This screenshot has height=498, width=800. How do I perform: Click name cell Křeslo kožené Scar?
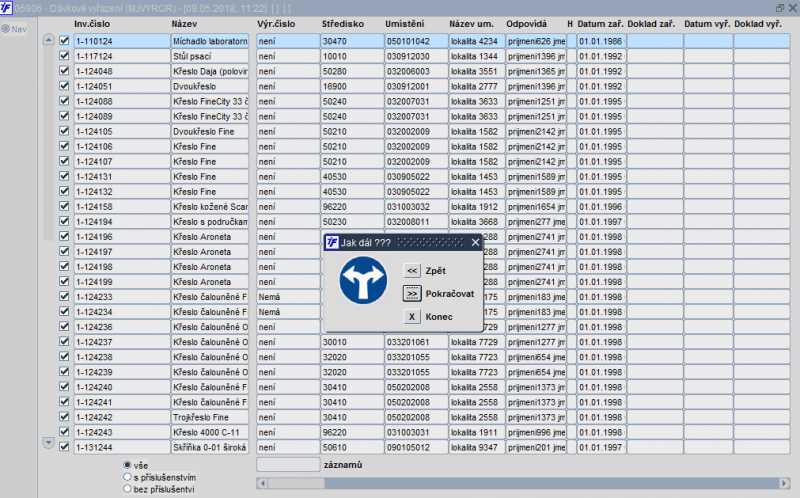point(210,207)
